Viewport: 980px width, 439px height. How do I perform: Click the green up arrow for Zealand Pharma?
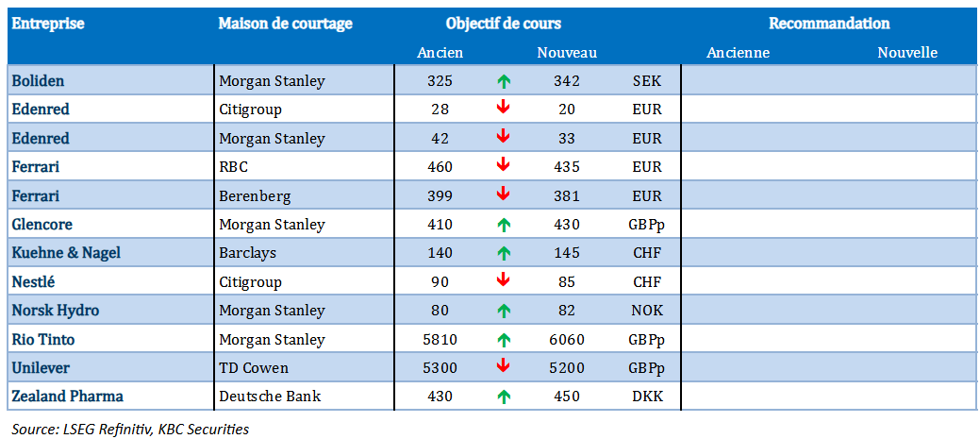[x=504, y=397]
